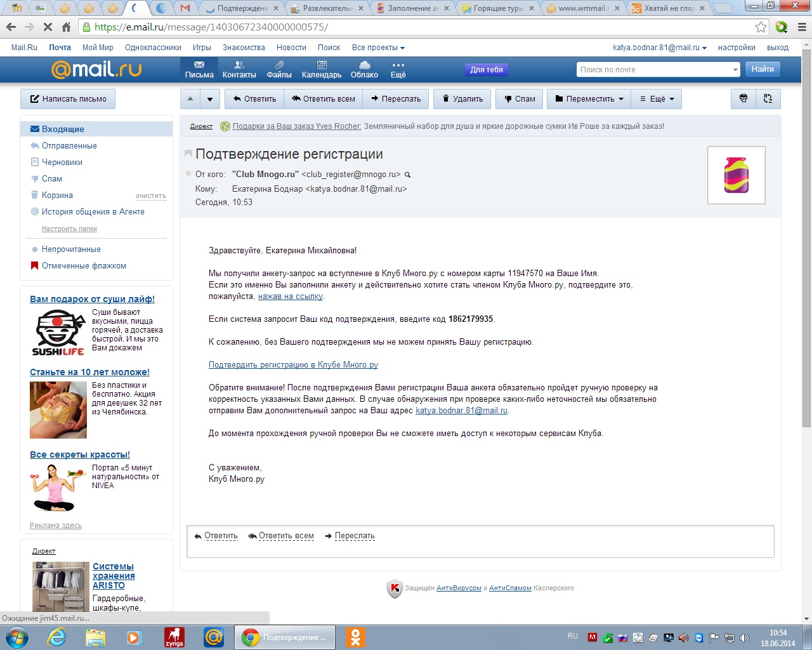Open the Ещё dropdown in message toolbar

[657, 99]
